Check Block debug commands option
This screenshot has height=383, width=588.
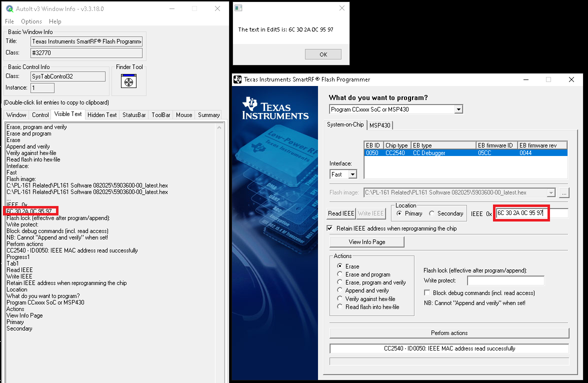pos(427,293)
